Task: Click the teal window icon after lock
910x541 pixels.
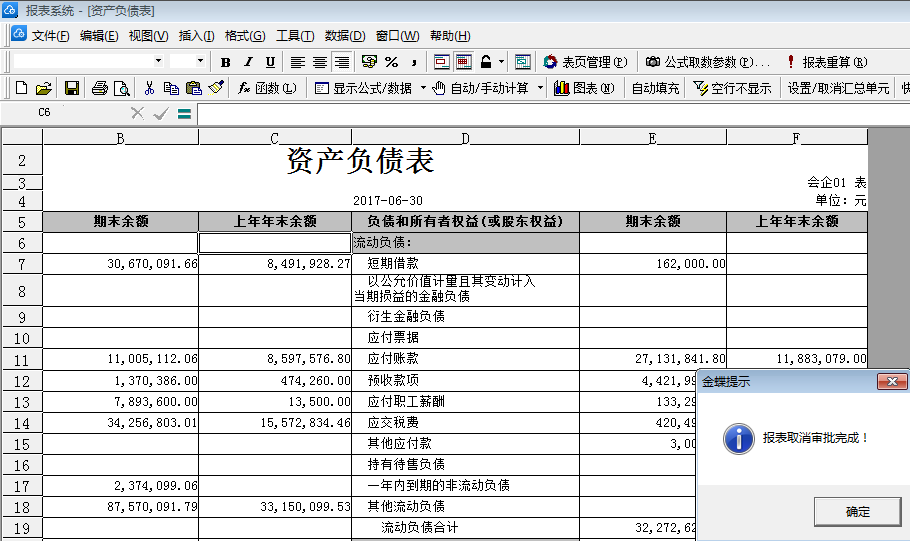Action: point(522,62)
